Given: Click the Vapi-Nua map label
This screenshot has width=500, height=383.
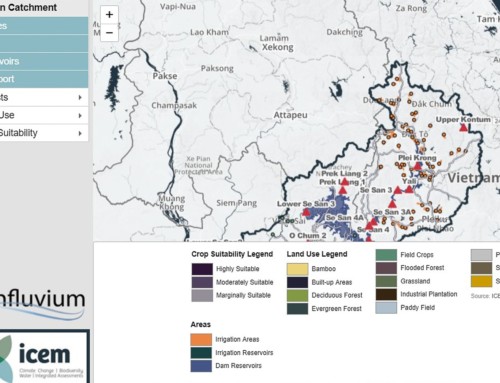Looking at the screenshot, I should coord(178,6).
